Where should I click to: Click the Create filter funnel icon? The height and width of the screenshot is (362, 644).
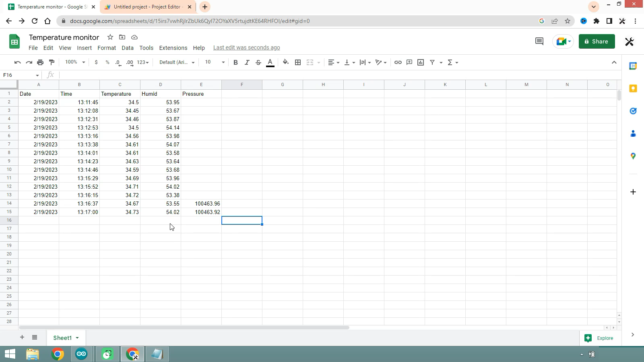point(432,62)
